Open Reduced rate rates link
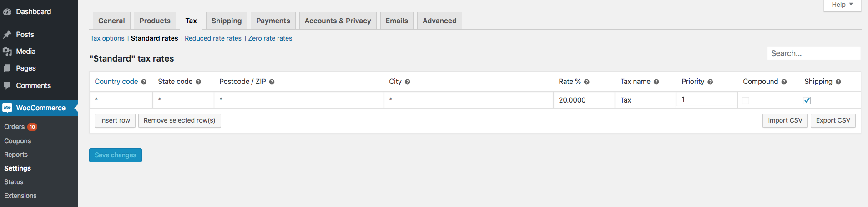Image resolution: width=868 pixels, height=207 pixels. (213, 38)
